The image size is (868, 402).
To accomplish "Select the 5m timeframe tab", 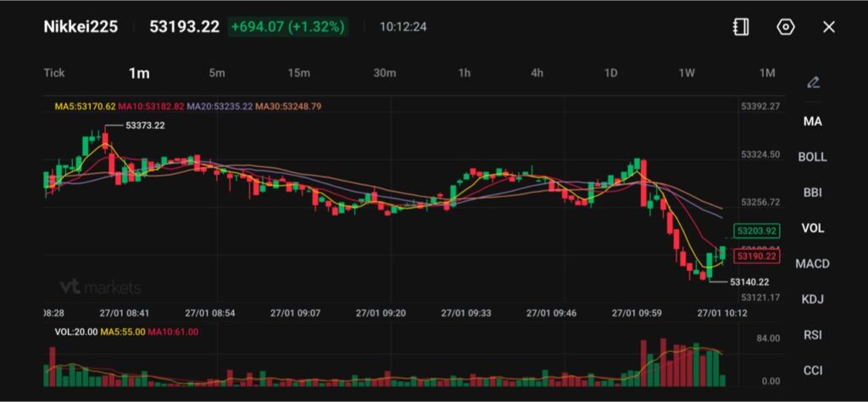I will [x=217, y=73].
